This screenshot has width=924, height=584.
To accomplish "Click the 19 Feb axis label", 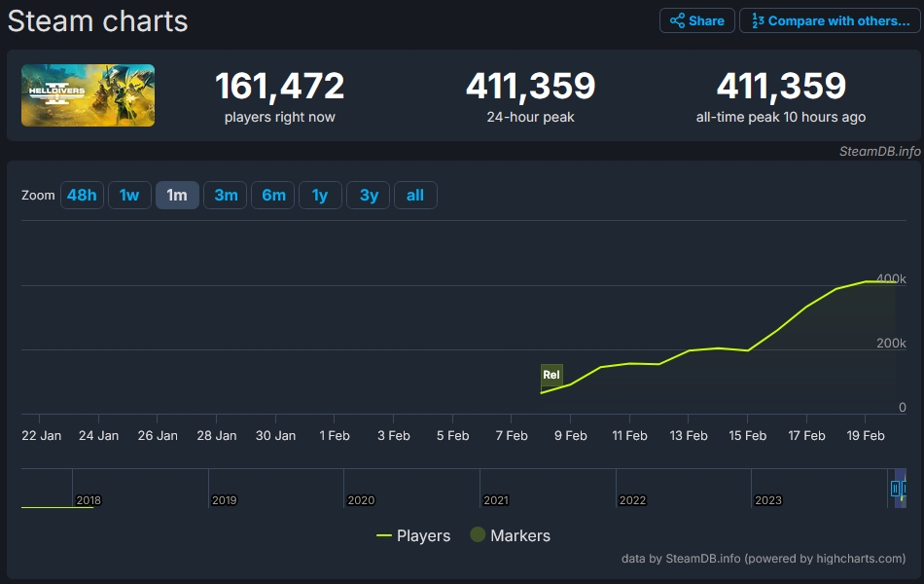I will 865,435.
